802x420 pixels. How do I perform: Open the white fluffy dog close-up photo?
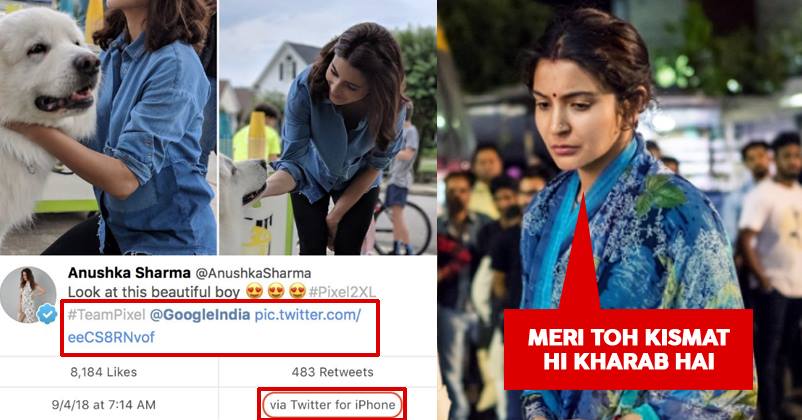[x=108, y=127]
